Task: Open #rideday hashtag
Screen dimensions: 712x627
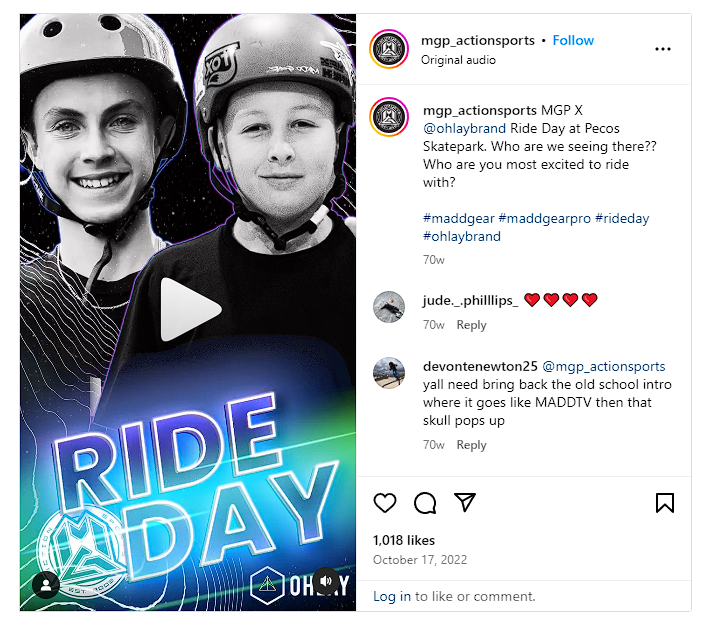Action: [622, 218]
